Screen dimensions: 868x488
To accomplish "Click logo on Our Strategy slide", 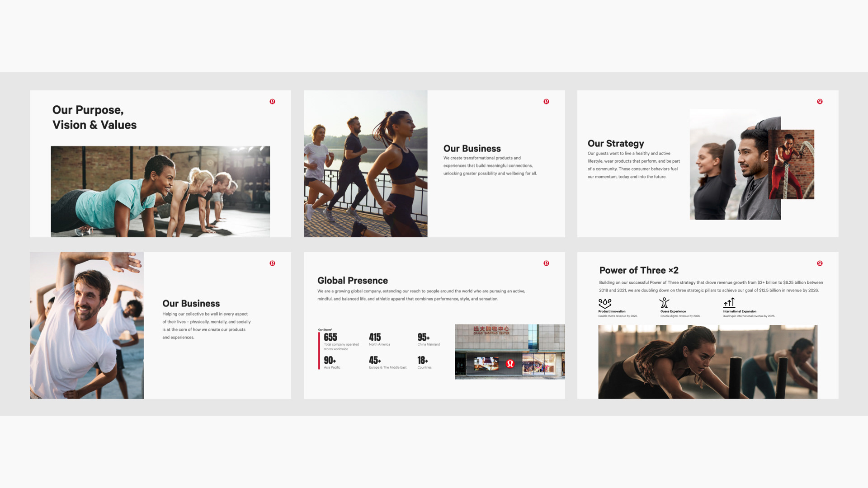I will pos(820,102).
